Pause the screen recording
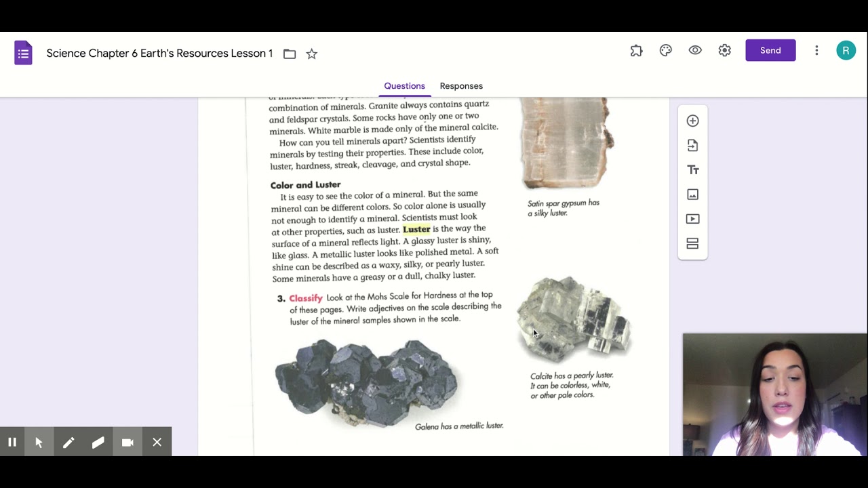Screen dimensions: 868x488 pos(12,442)
